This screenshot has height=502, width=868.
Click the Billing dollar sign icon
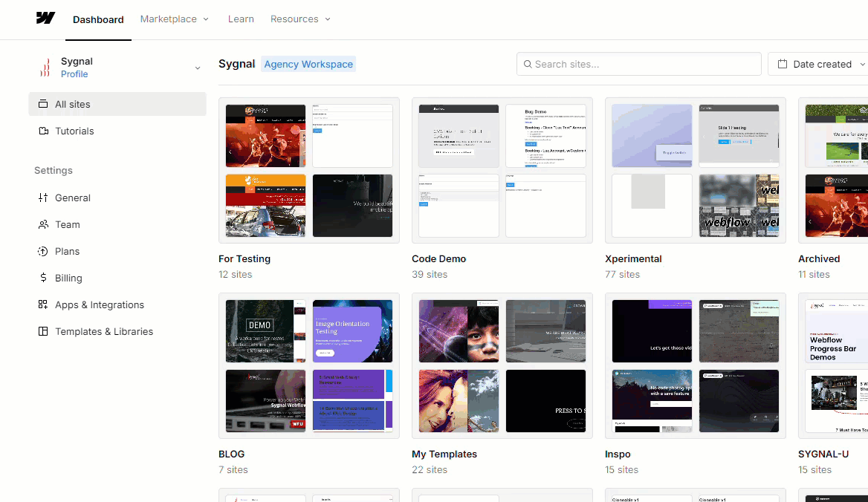43,278
